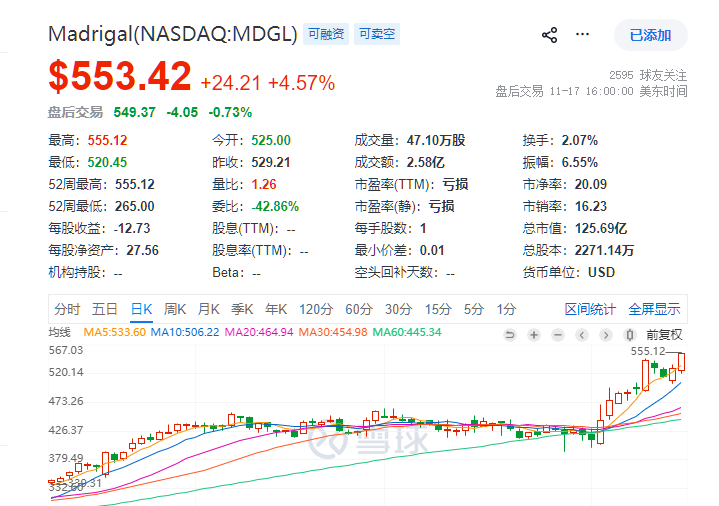Click the 市销率 16.23 value
This screenshot has width=719, height=506.
pyautogui.click(x=591, y=206)
